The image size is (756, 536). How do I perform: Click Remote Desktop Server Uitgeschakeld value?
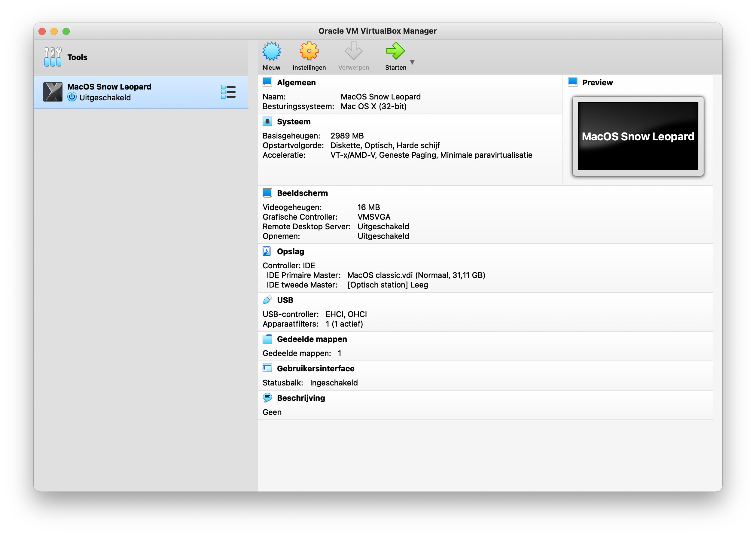click(x=383, y=227)
